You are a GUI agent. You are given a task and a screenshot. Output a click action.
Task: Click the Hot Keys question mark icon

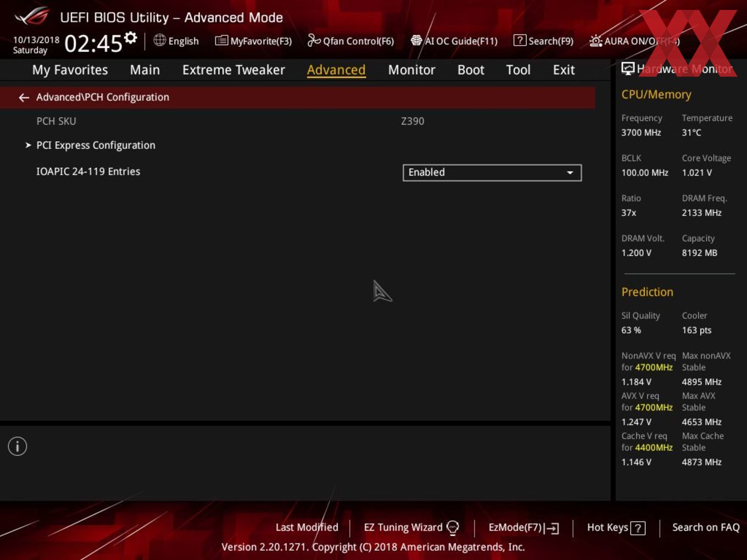point(638,528)
